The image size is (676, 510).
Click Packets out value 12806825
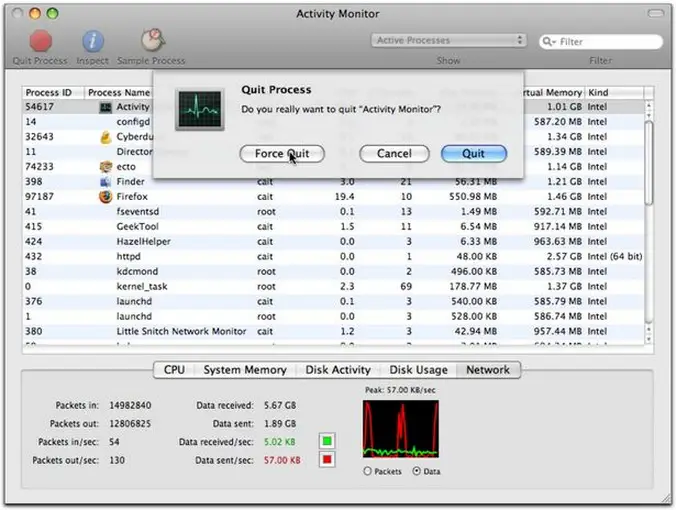pos(130,424)
